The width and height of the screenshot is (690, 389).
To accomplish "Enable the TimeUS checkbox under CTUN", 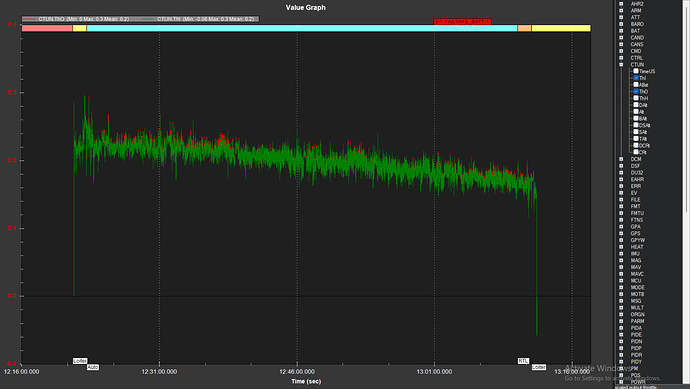I will pos(636,71).
